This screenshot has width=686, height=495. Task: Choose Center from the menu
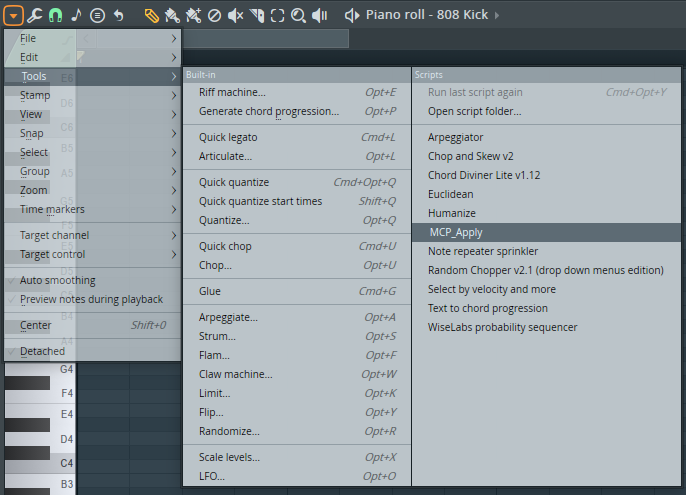pyautogui.click(x=92, y=325)
